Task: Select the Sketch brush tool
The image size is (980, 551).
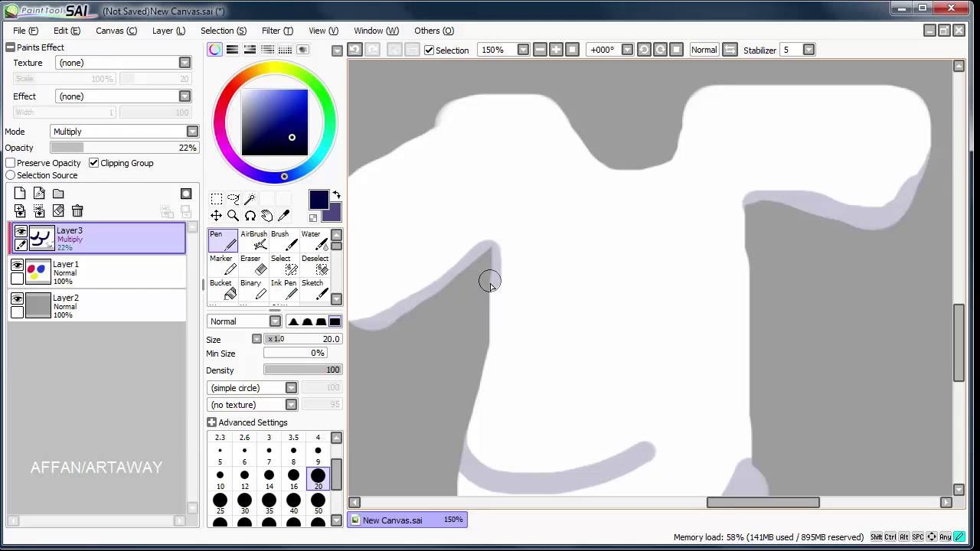Action: tap(315, 289)
